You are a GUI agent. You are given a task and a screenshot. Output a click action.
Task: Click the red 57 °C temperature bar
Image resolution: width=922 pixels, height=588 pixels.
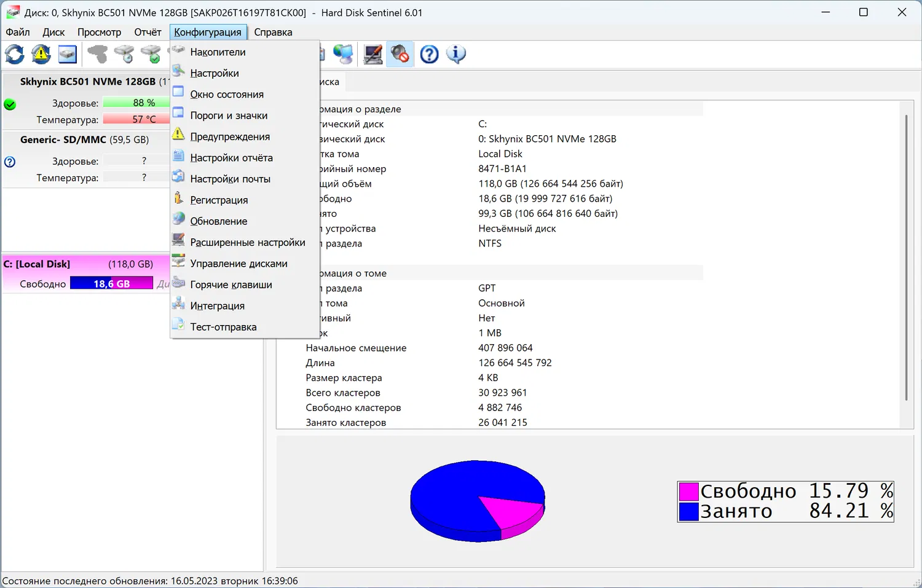point(136,120)
